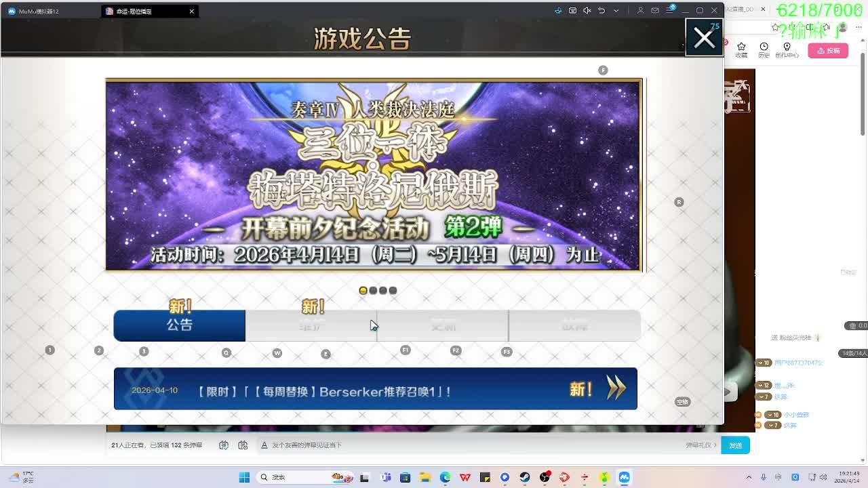Open the Berserker推荐召唤 announcement entry

pos(376,389)
